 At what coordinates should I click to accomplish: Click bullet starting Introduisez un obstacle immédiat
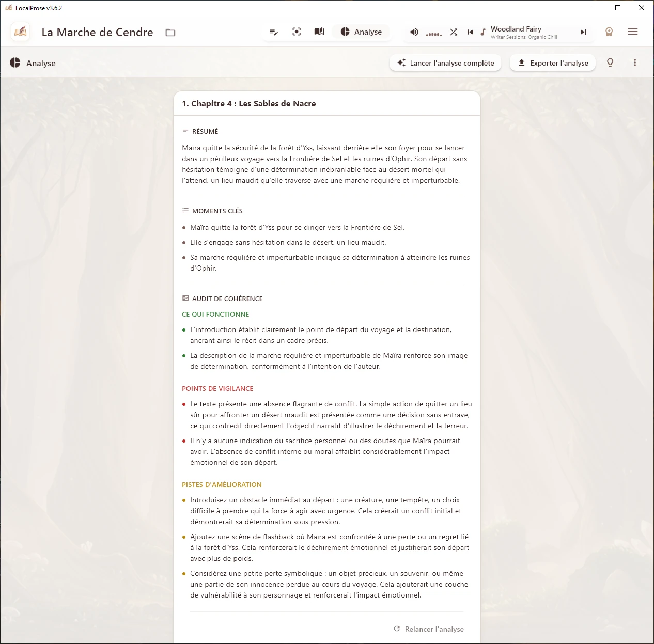click(x=326, y=511)
